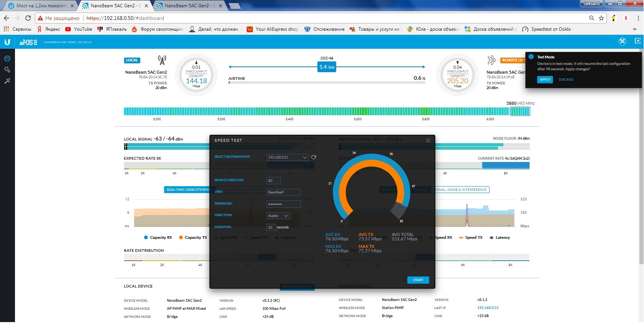The image size is (644, 324).
Task: Click the user field containing BeenBeeP
Action: click(x=284, y=192)
